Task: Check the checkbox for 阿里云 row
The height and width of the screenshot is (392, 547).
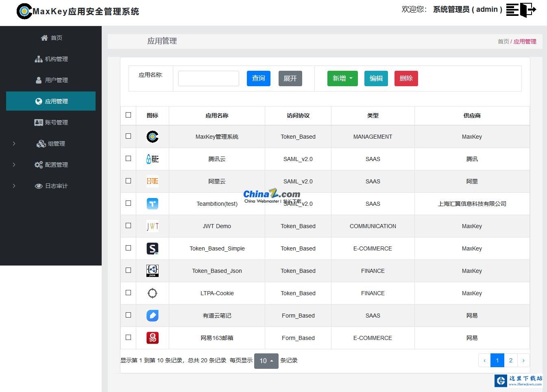Action: tap(128, 181)
